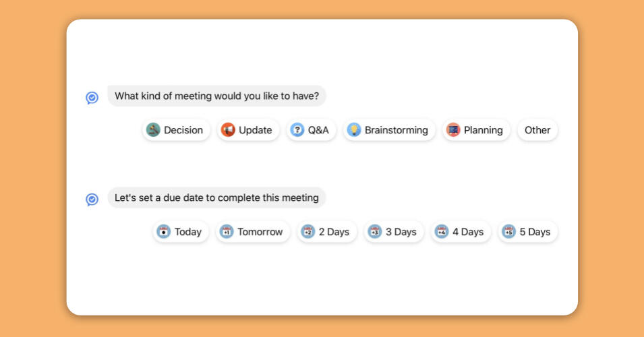The width and height of the screenshot is (644, 337).
Task: Click the lightbulb icon on Brainstorming chip
Action: 354,130
